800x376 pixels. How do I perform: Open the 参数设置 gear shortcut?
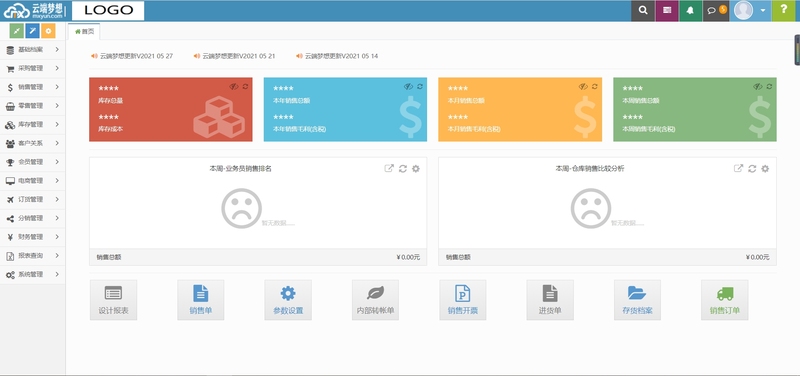point(288,300)
